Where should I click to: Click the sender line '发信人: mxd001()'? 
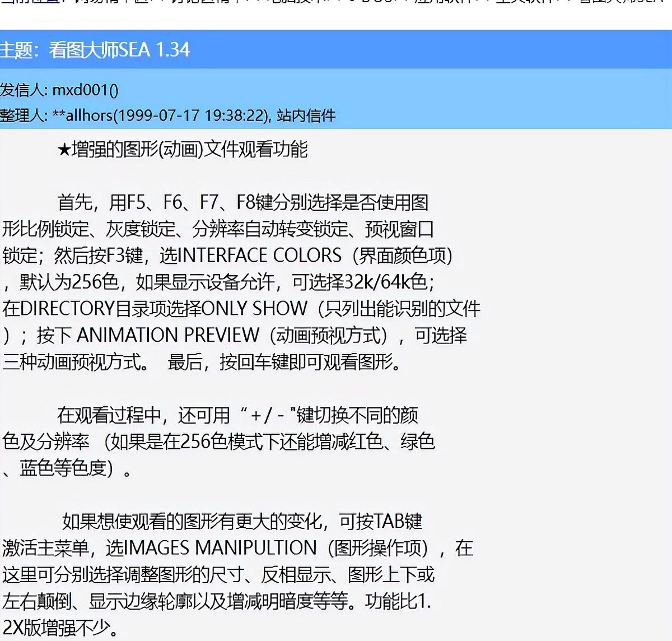point(59,90)
